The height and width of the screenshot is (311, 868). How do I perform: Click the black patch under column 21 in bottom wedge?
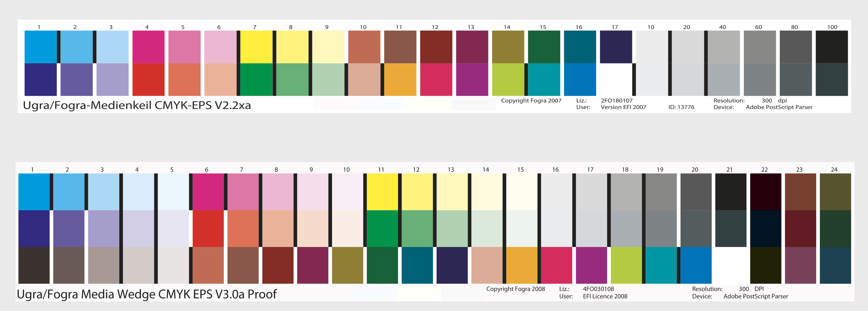731,192
